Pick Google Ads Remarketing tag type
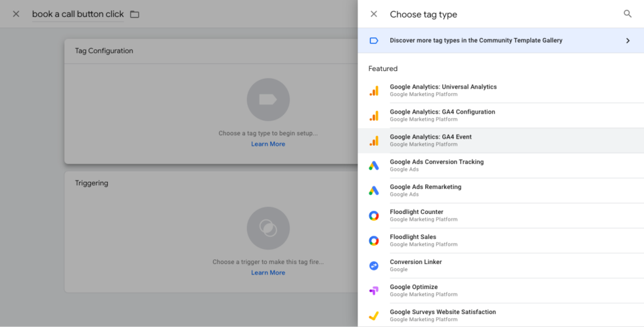644x327 pixels. 501,190
